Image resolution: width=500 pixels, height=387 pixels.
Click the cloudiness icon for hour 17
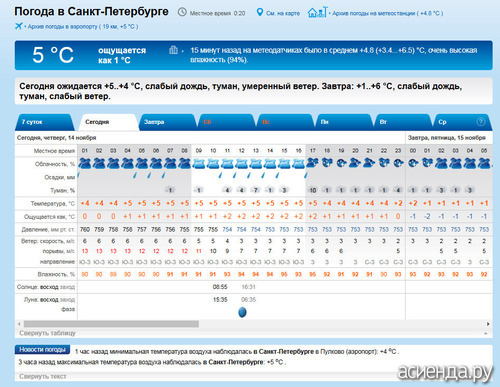tap(312, 163)
